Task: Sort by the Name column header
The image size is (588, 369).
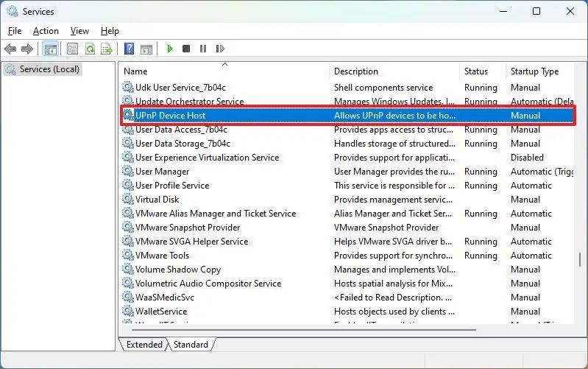Action: (225, 71)
